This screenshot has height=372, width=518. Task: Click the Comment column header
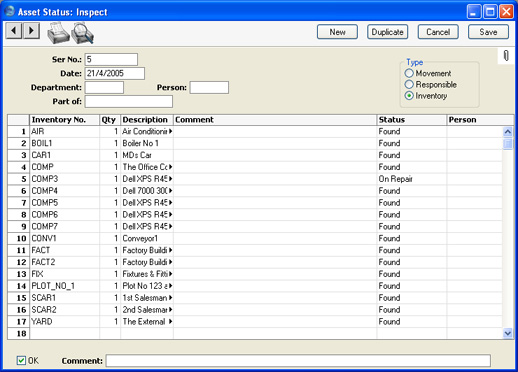coord(275,120)
